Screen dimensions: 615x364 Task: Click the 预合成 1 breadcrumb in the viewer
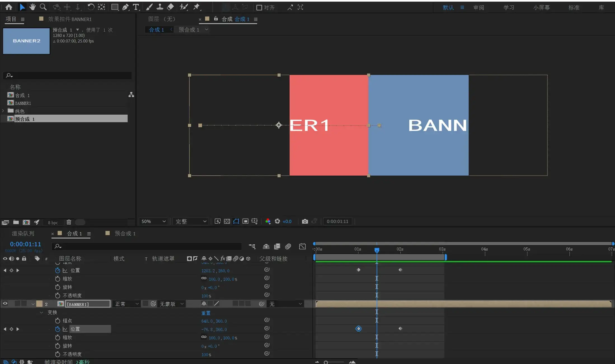pyautogui.click(x=189, y=29)
